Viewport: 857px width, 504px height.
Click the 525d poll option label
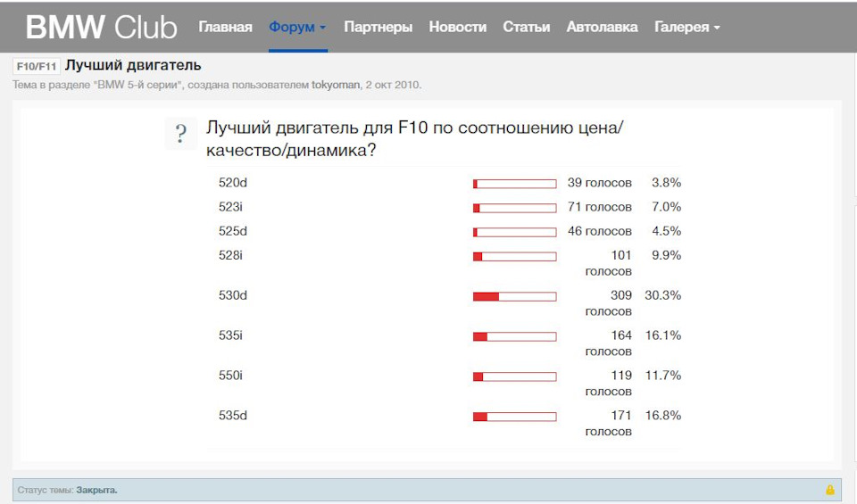coord(233,231)
